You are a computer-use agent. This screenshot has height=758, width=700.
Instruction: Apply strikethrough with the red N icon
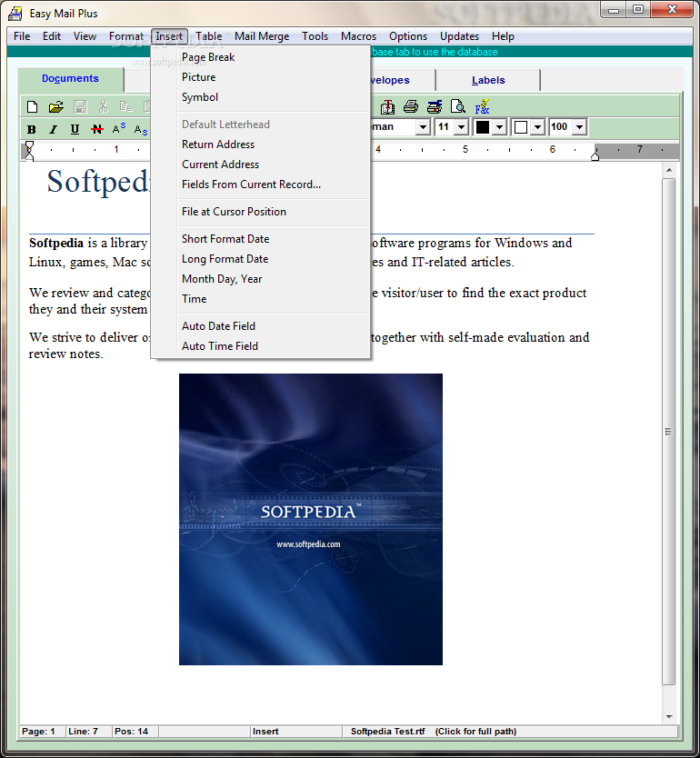click(96, 129)
